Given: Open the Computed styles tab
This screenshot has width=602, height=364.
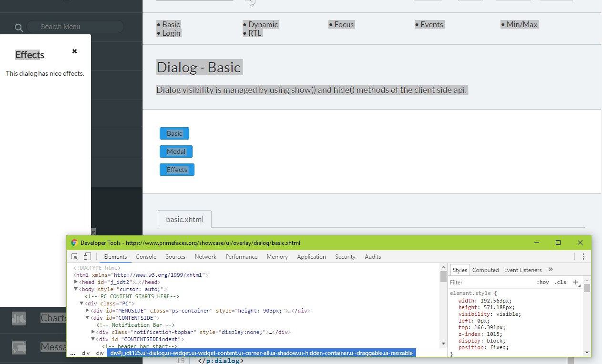Looking at the screenshot, I should point(485,270).
